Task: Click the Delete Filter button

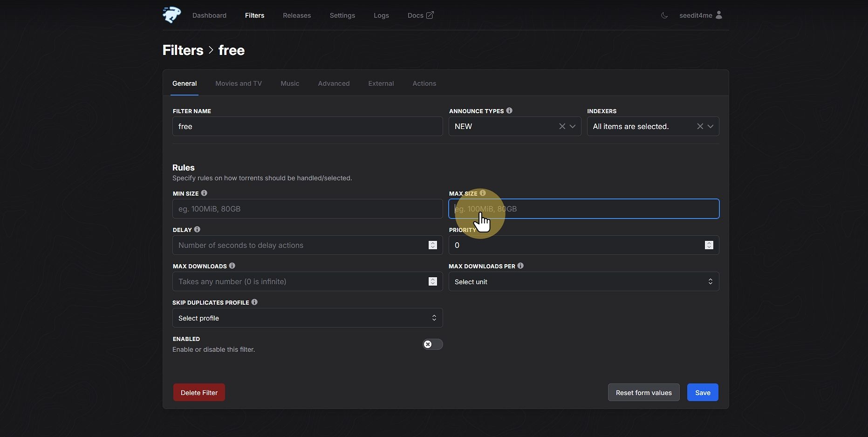Action: tap(199, 392)
